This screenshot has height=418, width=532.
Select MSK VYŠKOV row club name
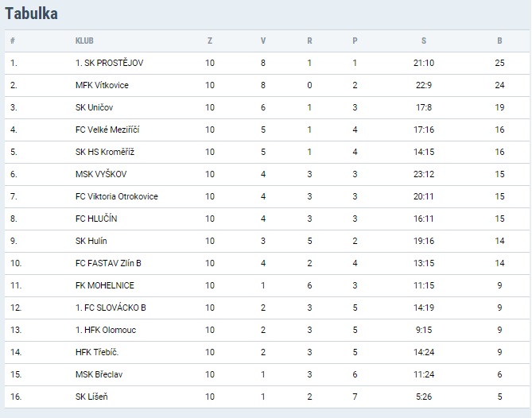pos(101,174)
